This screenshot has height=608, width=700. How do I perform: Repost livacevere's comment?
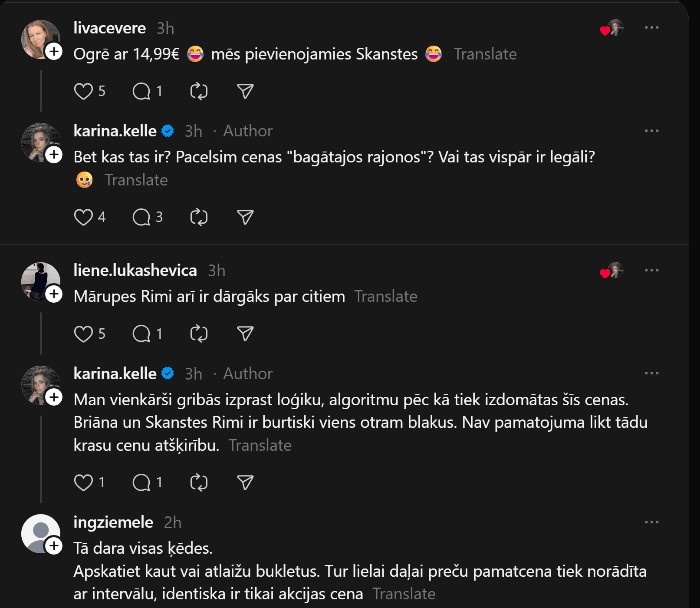coord(199,91)
